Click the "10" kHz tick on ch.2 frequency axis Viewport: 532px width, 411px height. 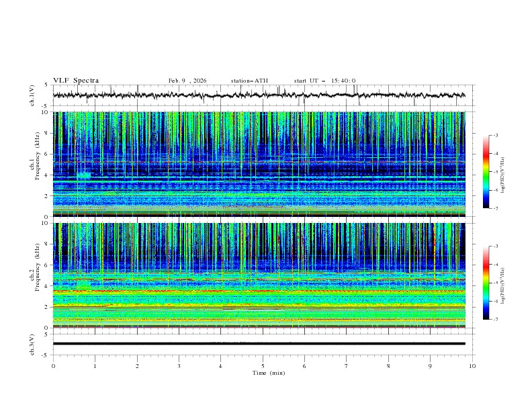point(46,223)
